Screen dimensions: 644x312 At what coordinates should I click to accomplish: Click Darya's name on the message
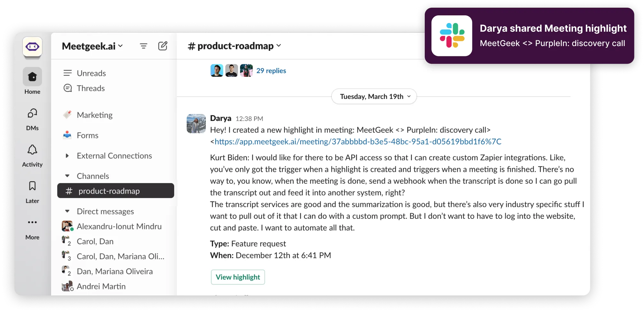pyautogui.click(x=221, y=118)
